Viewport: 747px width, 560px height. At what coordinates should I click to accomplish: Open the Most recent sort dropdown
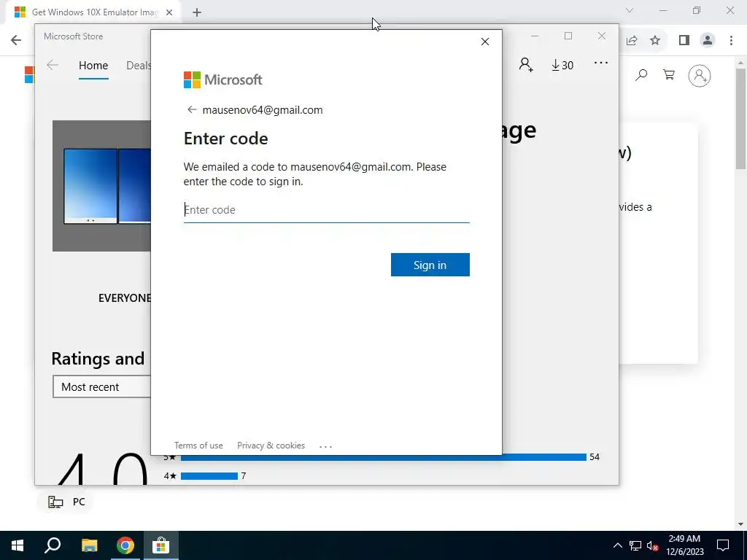(x=101, y=386)
